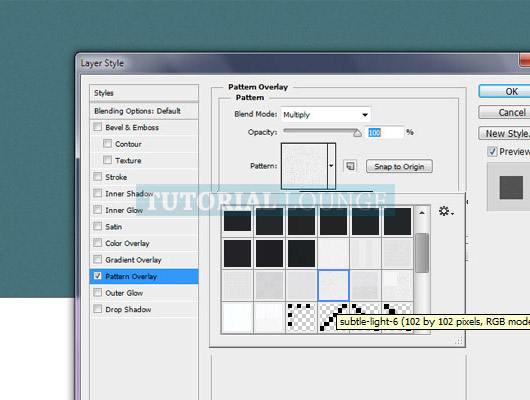This screenshot has height=400, width=530.
Task: Enable the Gradient Overlay checkbox
Action: click(x=98, y=259)
